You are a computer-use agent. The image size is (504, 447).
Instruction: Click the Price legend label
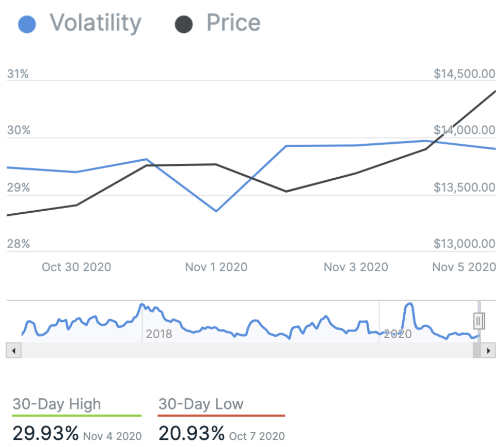233,23
